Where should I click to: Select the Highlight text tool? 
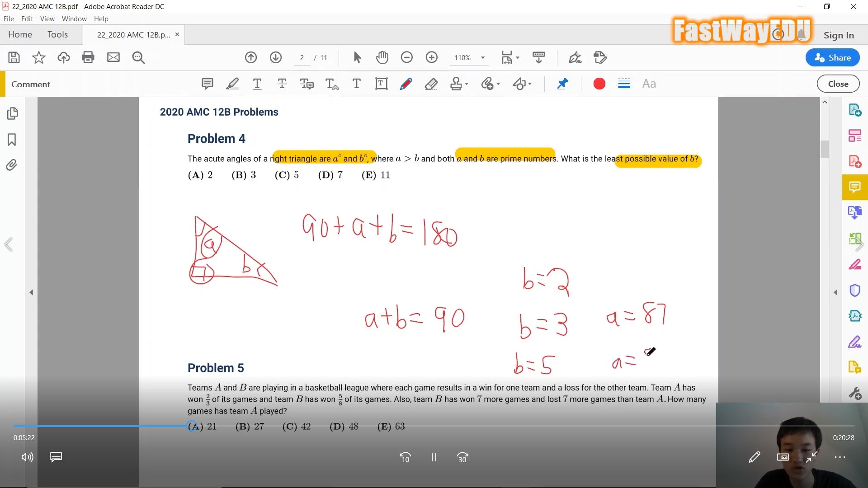(232, 84)
